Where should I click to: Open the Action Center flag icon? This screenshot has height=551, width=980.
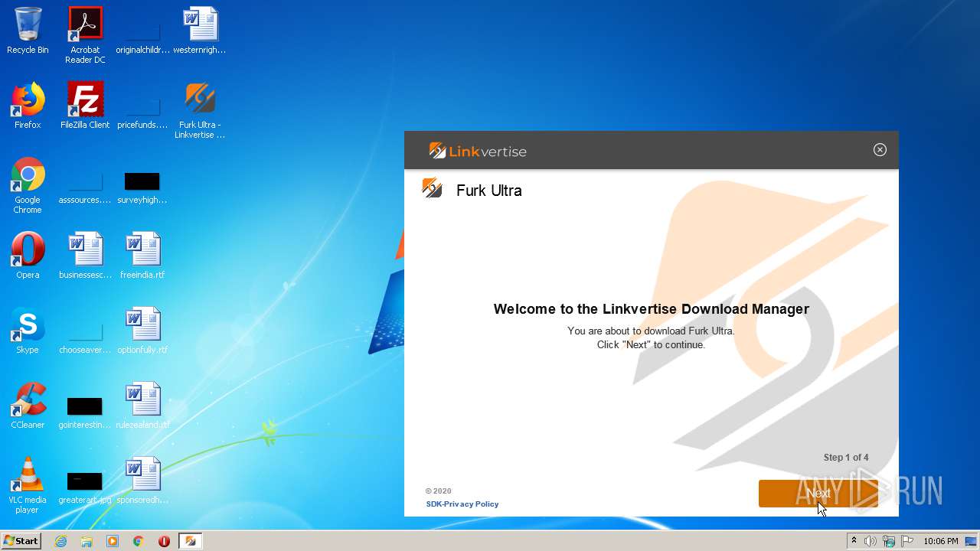click(x=907, y=541)
